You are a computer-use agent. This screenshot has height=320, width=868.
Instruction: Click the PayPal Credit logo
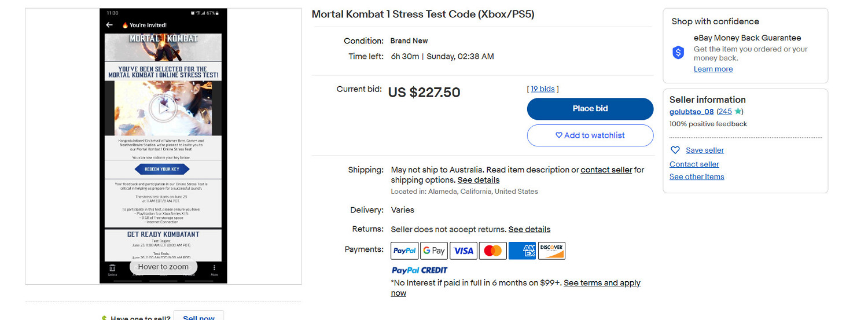coord(420,270)
